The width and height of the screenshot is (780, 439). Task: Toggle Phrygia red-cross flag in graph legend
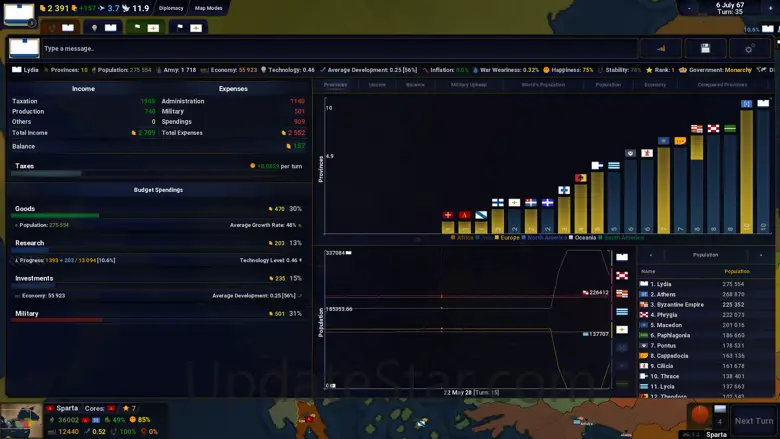click(622, 275)
